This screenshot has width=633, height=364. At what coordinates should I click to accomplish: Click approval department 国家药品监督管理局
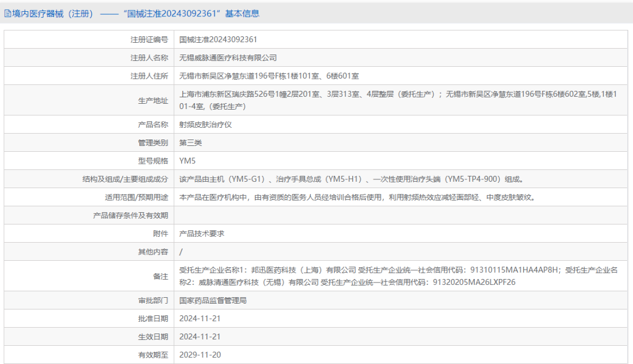(213, 301)
